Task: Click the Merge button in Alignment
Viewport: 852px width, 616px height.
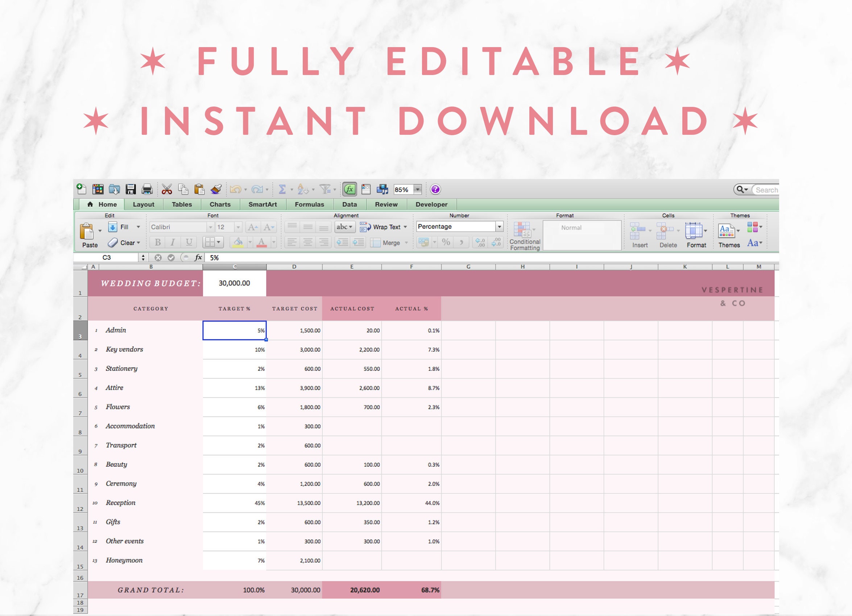Action: 388,242
